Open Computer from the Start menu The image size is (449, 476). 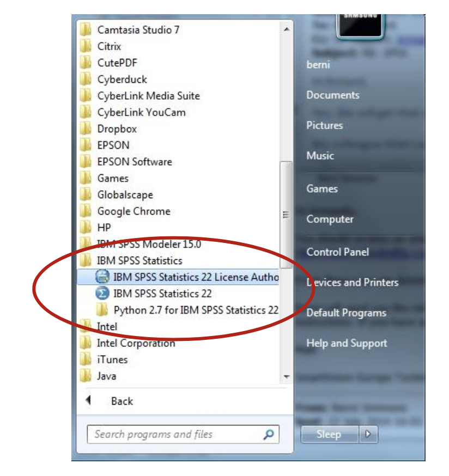coord(330,219)
